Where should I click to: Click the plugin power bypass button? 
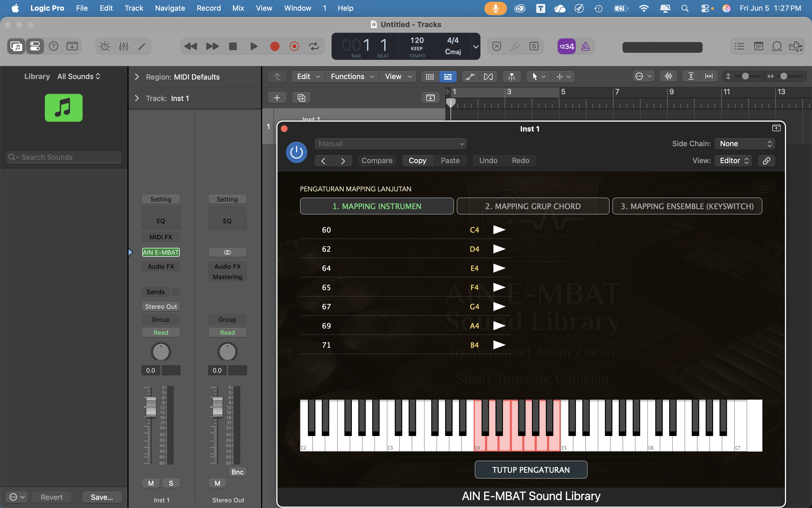click(297, 152)
